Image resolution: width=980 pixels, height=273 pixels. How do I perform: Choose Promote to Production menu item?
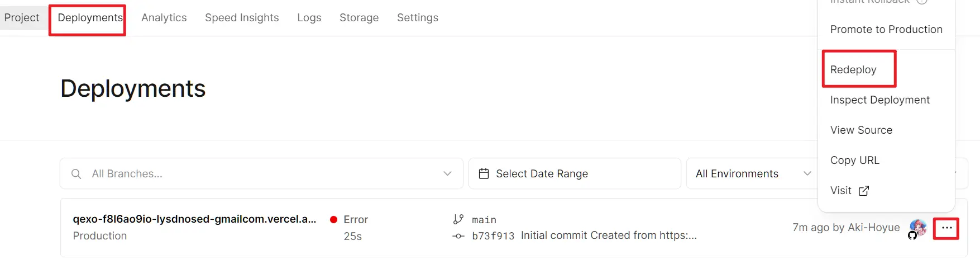click(x=886, y=29)
